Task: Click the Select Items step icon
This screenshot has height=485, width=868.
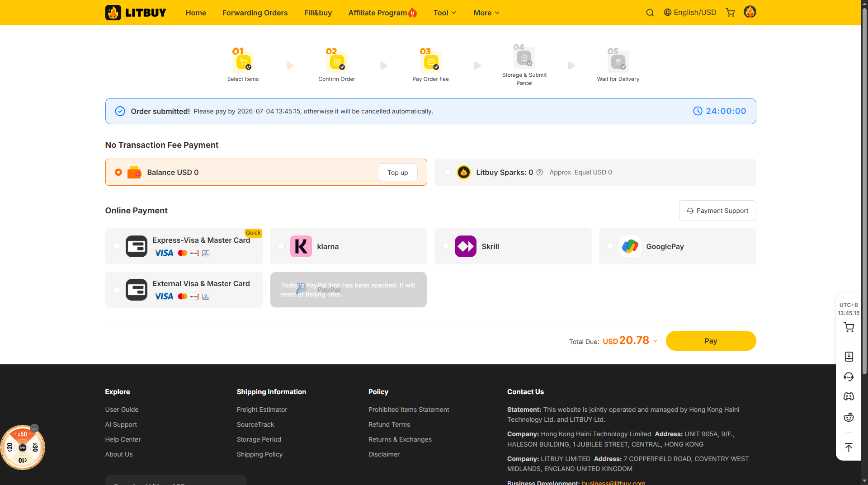Action: coord(243,61)
